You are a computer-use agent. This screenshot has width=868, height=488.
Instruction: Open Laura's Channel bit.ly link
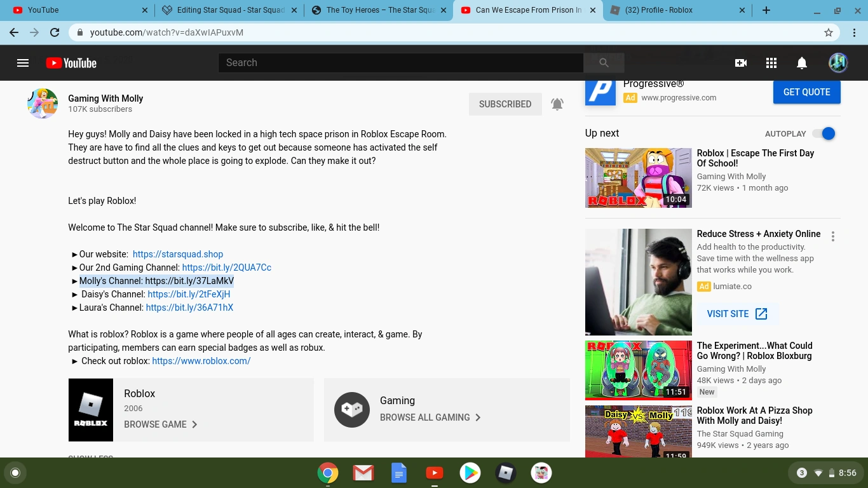(189, 308)
